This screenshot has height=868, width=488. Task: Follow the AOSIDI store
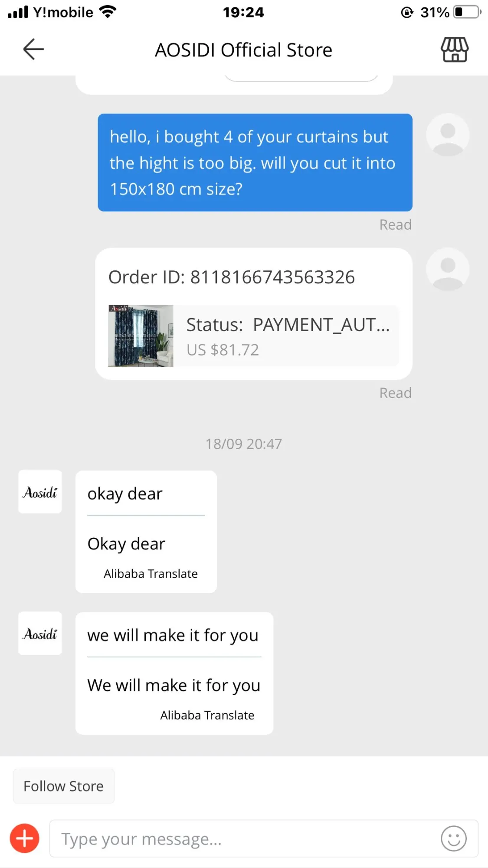[x=64, y=786]
